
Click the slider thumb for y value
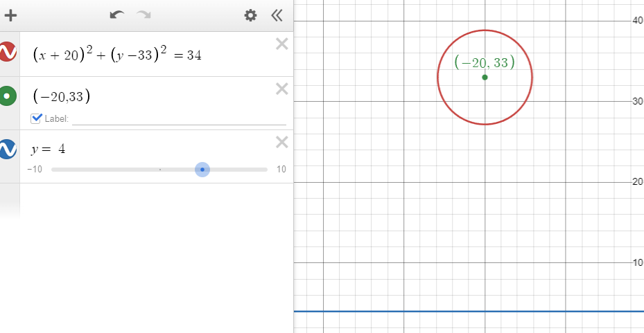coord(202,170)
